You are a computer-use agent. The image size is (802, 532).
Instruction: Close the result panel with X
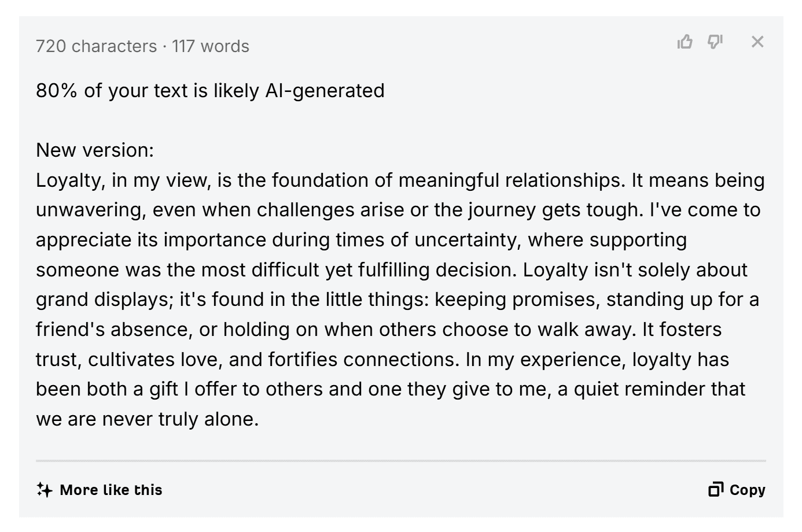tap(757, 42)
